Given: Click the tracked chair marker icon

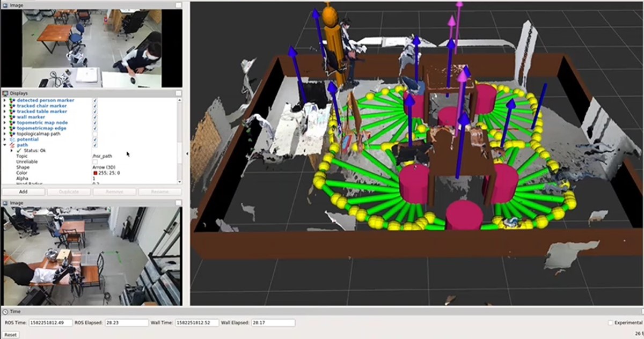Looking at the screenshot, I should point(12,106).
